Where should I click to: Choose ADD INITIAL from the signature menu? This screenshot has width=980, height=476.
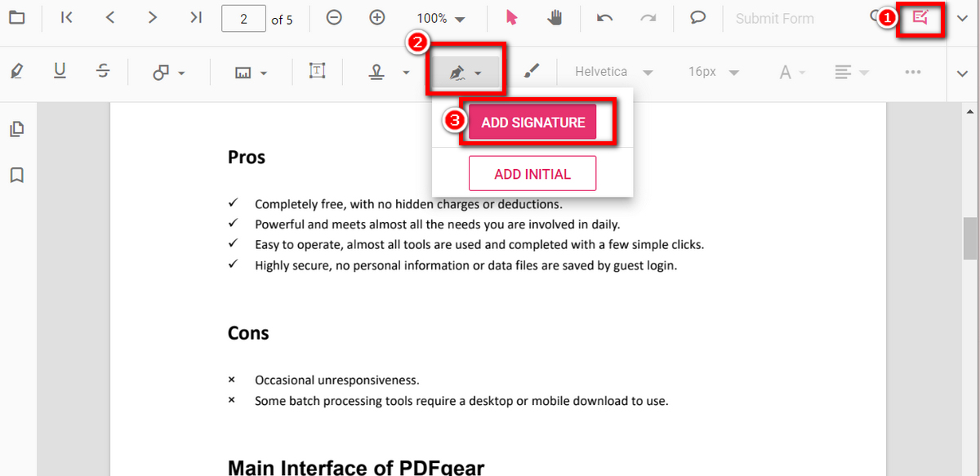tap(532, 173)
